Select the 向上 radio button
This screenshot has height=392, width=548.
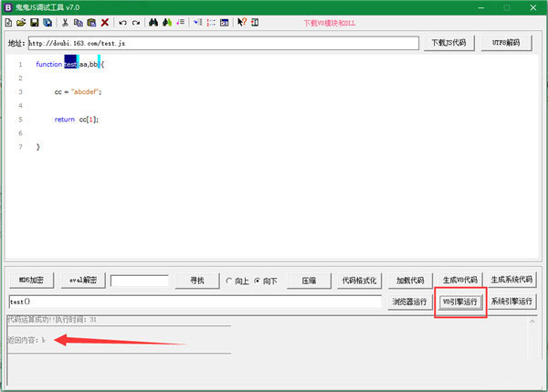click(x=229, y=281)
